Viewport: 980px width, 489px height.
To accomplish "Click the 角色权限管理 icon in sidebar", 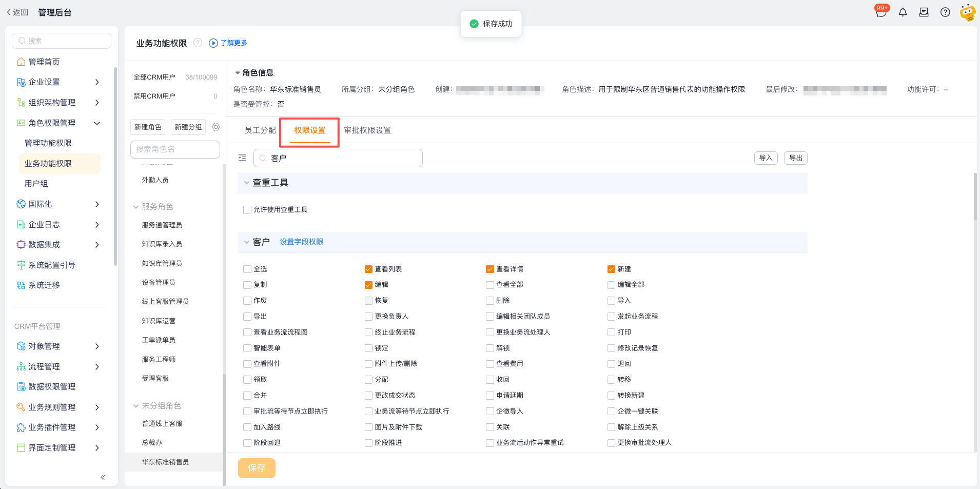I will (x=21, y=123).
